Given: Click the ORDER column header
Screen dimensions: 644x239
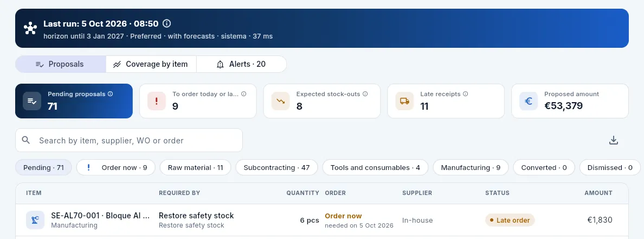Looking at the screenshot, I should [x=335, y=193].
